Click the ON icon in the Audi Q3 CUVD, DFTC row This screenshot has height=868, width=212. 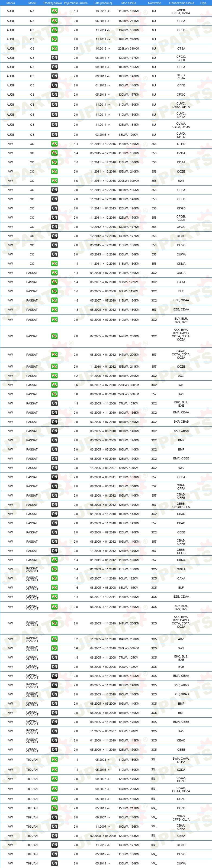point(54,135)
